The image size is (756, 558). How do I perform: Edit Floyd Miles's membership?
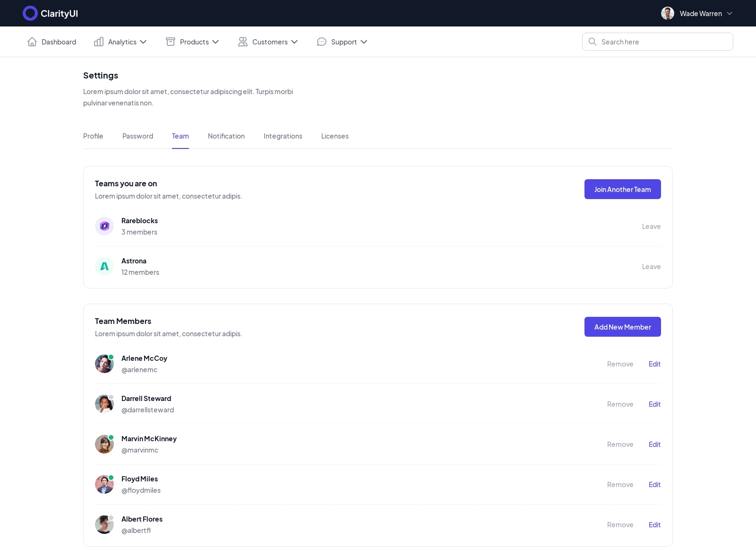click(x=654, y=485)
